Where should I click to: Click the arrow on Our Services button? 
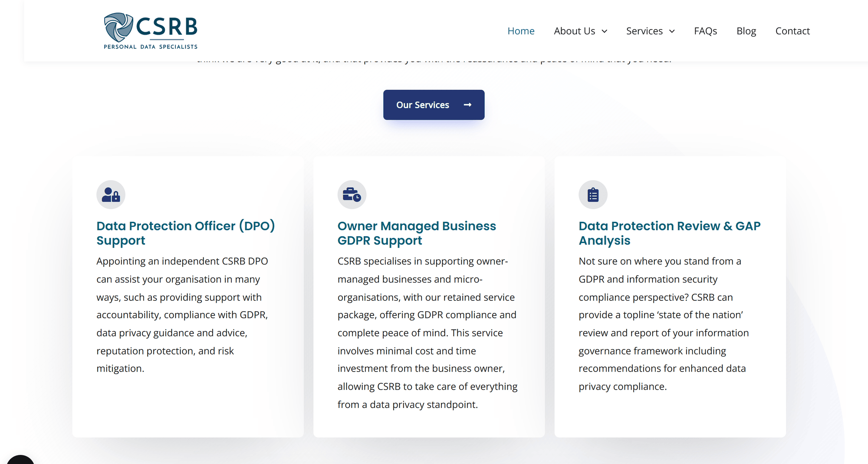pyautogui.click(x=467, y=105)
